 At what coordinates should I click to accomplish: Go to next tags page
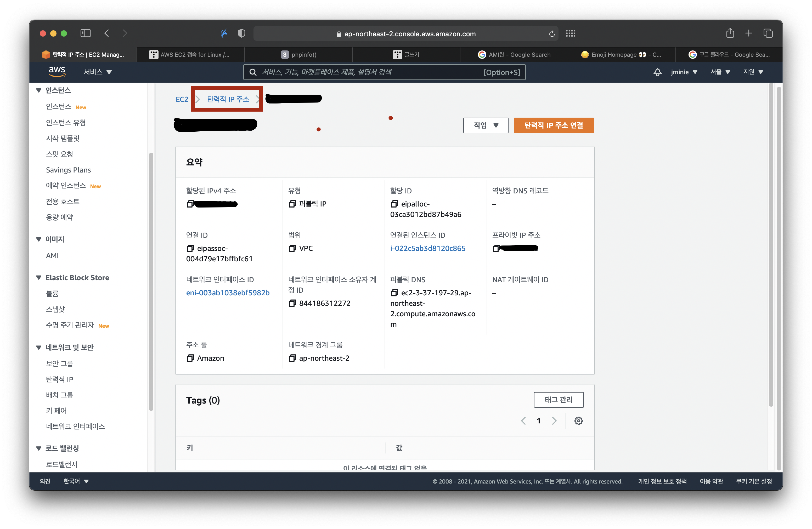coord(554,421)
